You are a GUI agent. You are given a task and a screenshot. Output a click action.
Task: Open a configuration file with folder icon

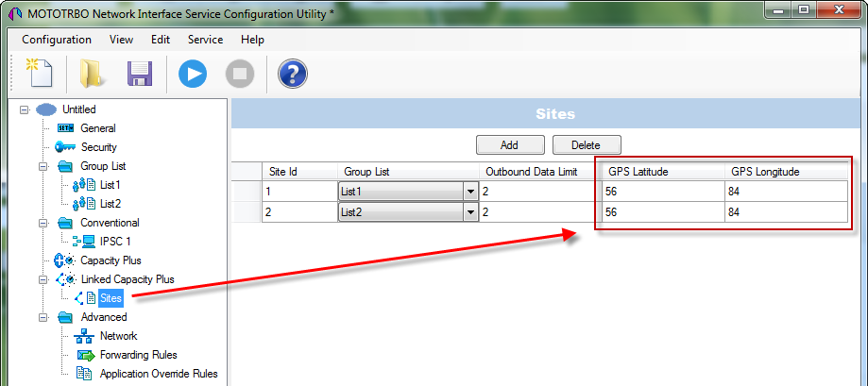[x=92, y=74]
